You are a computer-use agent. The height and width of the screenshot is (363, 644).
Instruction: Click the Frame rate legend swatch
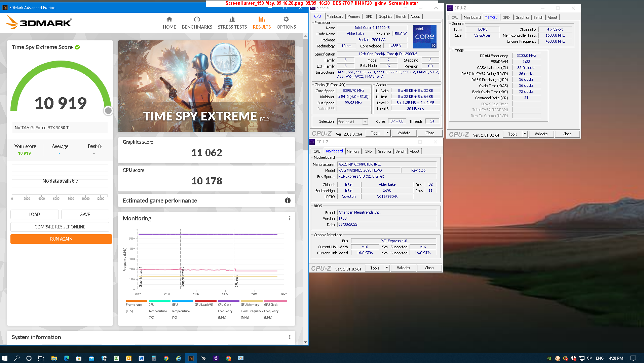point(137,301)
